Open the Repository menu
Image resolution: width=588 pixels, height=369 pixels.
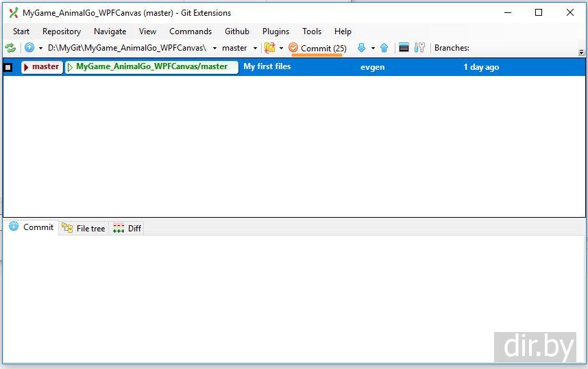tap(61, 31)
